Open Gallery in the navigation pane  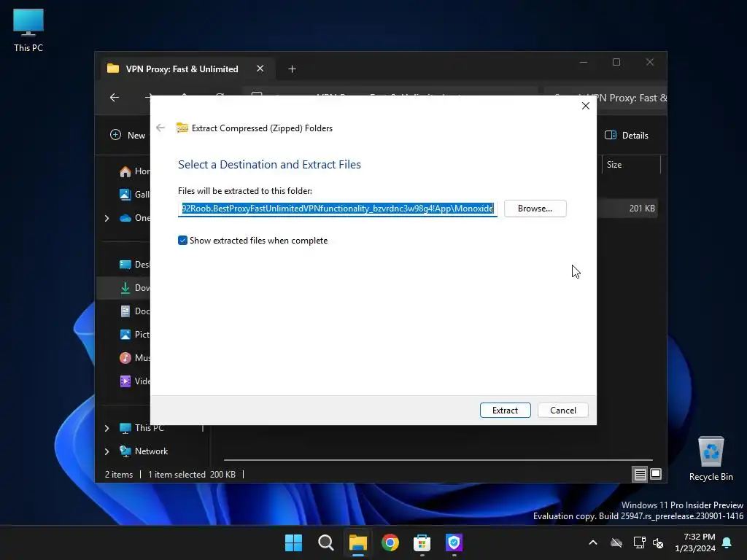(134, 194)
